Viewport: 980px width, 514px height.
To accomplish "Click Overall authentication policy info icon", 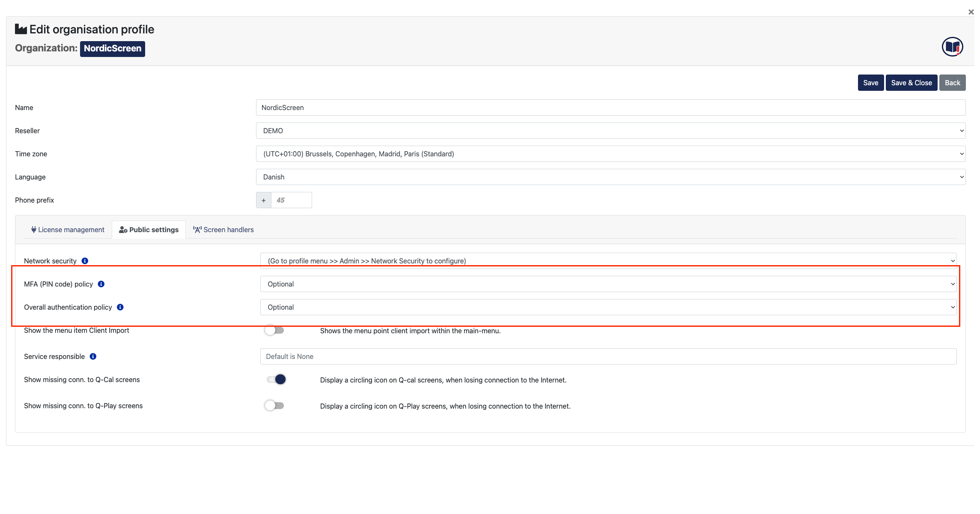I will 120,307.
